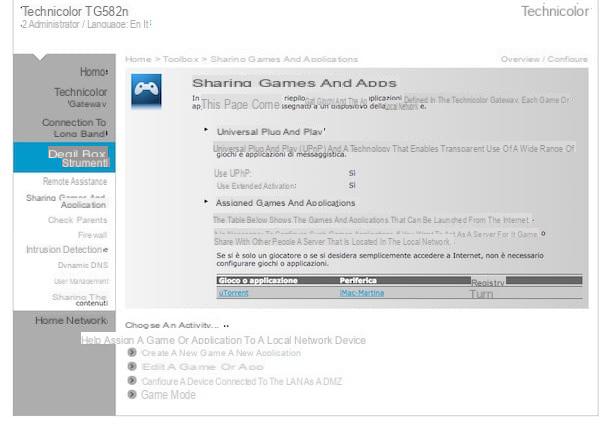Image resolution: width=610 pixels, height=427 pixels.
Task: Click the Use Extended Activation label
Action: (256, 186)
